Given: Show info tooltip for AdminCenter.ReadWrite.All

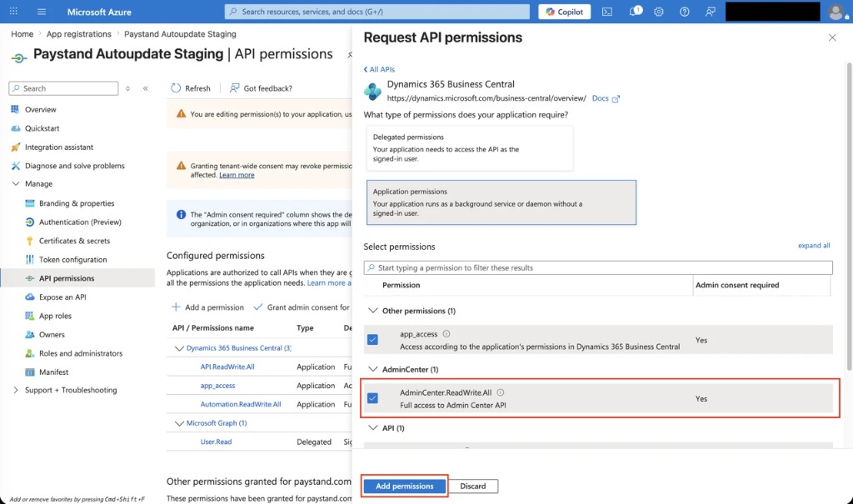Looking at the screenshot, I should coord(501,392).
